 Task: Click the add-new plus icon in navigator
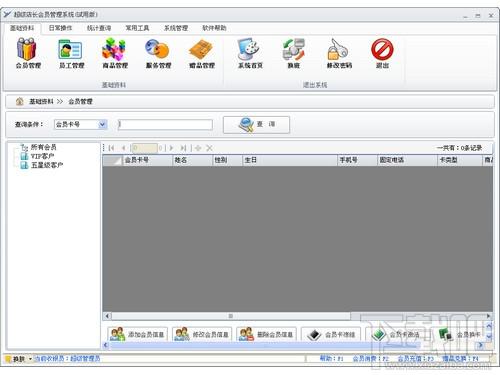point(198,148)
